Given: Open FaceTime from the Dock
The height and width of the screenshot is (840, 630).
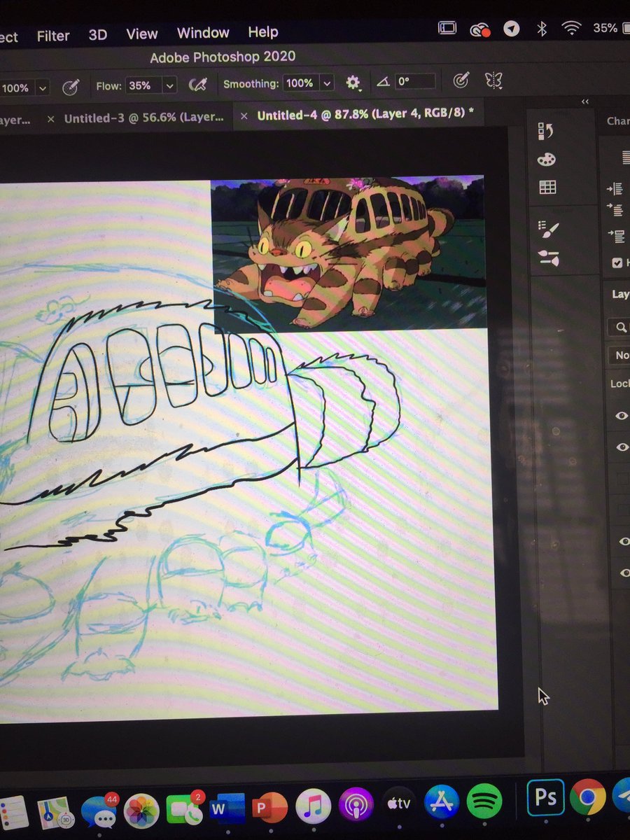Looking at the screenshot, I should pos(184,811).
